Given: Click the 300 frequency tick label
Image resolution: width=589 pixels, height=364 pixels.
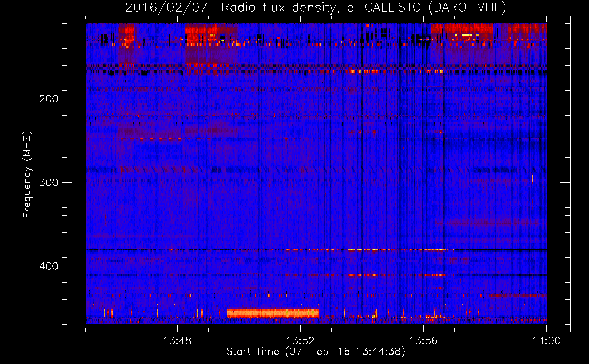Looking at the screenshot, I should point(49,182).
